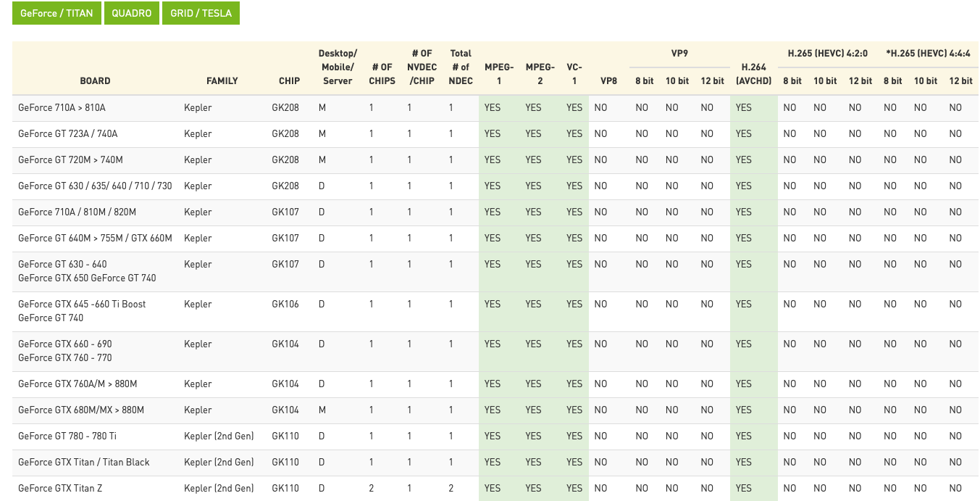This screenshot has width=980, height=501.
Task: Click the MPEG-1 column header
Action: [x=499, y=74]
